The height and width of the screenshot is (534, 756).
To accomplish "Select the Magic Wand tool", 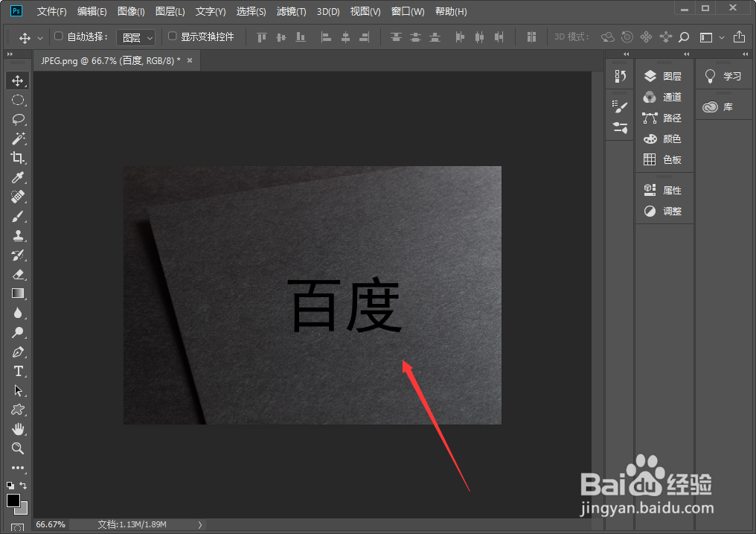I will tap(18, 139).
